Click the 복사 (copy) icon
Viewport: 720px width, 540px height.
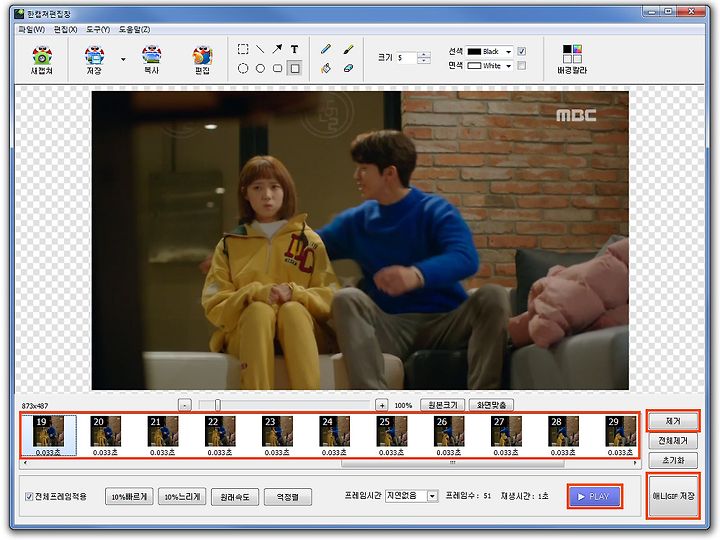pyautogui.click(x=152, y=60)
